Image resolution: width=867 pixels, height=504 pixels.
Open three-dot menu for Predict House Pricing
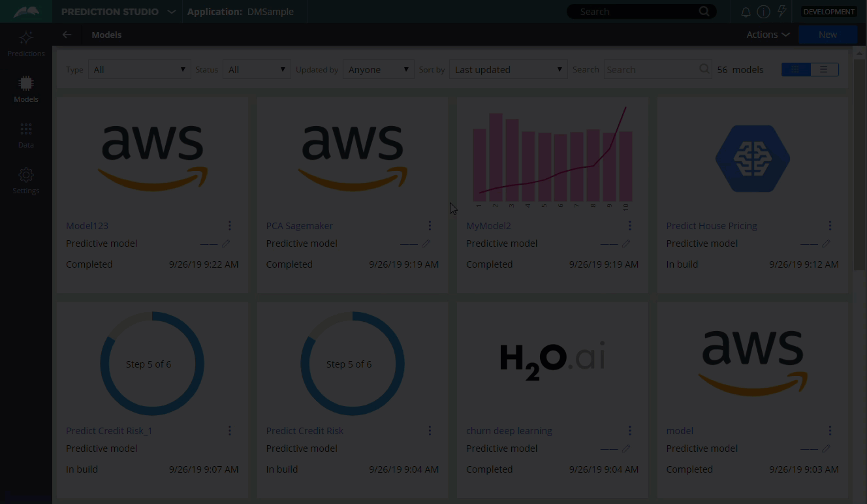point(830,225)
